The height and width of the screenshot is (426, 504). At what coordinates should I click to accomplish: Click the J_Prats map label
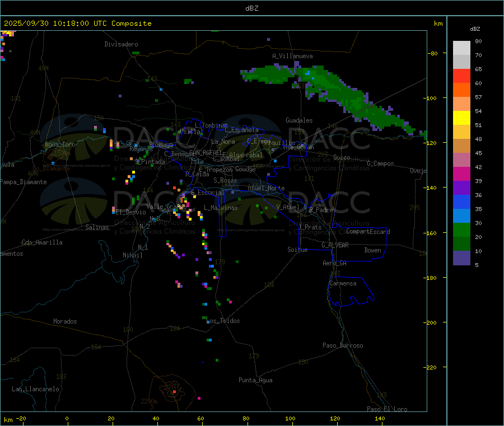tap(310, 227)
